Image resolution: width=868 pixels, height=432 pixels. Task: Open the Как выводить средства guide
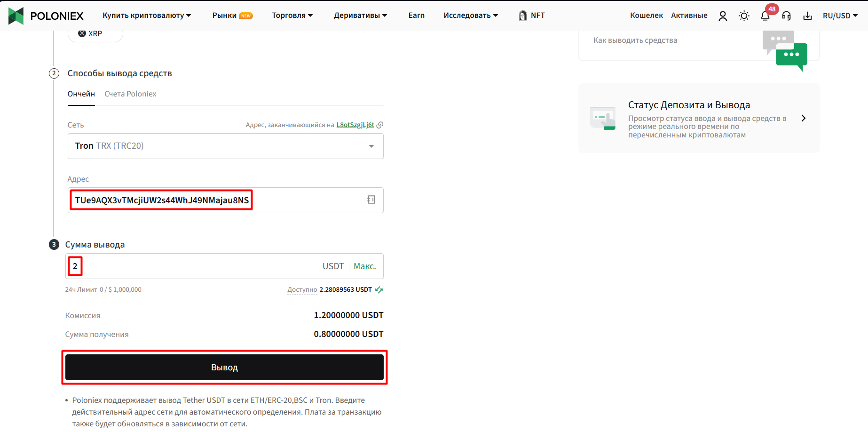point(635,40)
